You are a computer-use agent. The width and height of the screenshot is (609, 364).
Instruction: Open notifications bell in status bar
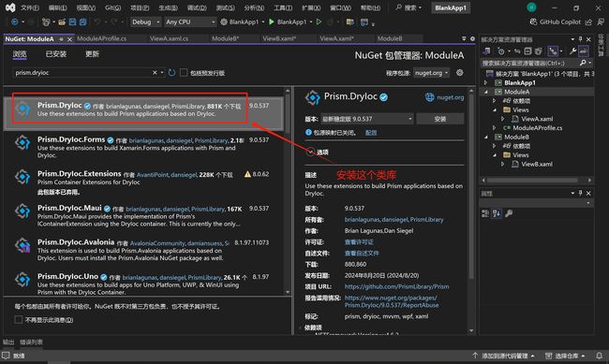(x=600, y=356)
